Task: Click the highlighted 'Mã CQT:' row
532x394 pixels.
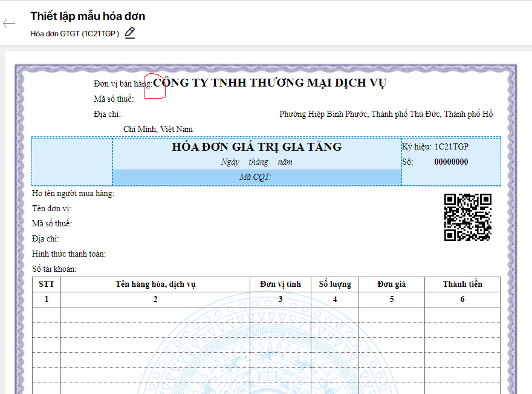Action: point(257,177)
